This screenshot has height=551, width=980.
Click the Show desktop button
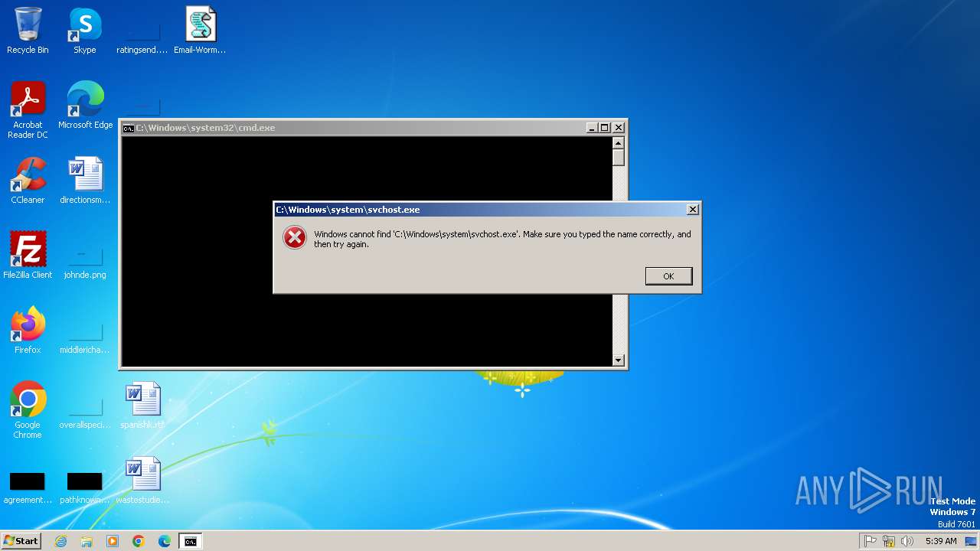[972, 541]
